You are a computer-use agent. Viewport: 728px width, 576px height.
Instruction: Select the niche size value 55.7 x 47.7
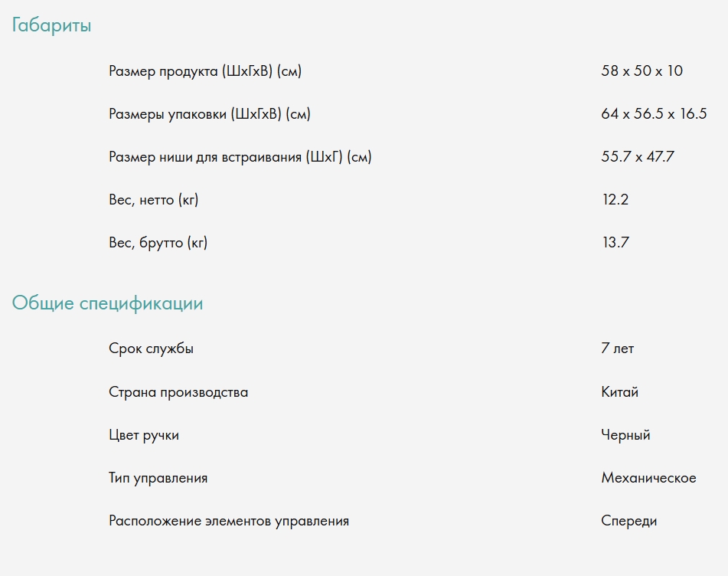point(638,157)
